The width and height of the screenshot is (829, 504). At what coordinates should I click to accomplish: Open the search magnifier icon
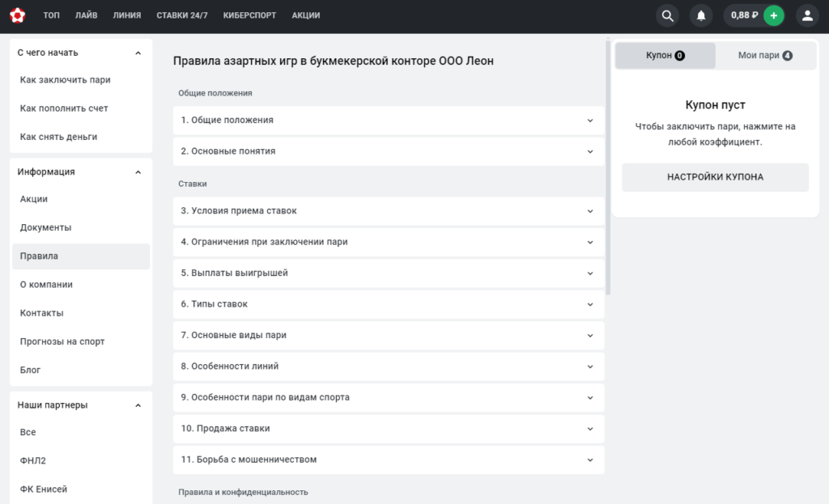(668, 15)
